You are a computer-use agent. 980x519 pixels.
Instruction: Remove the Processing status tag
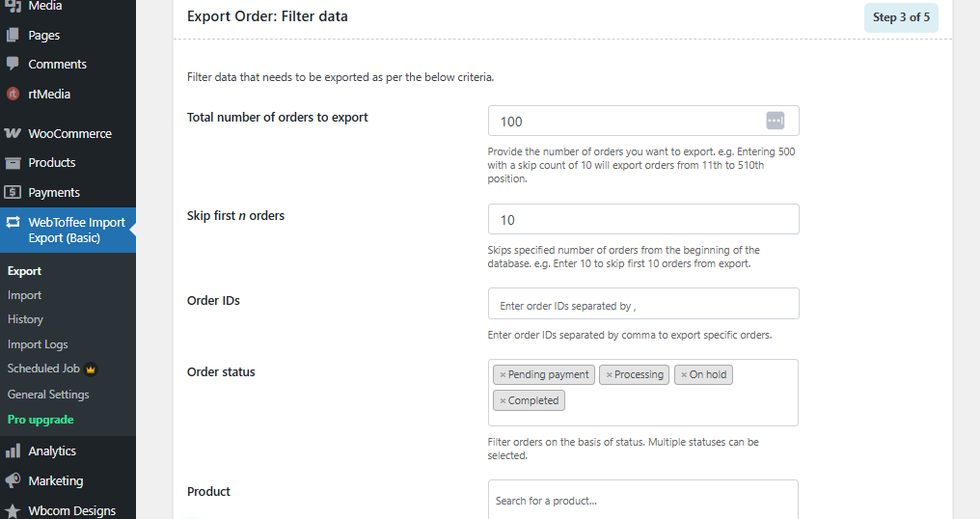[609, 375]
